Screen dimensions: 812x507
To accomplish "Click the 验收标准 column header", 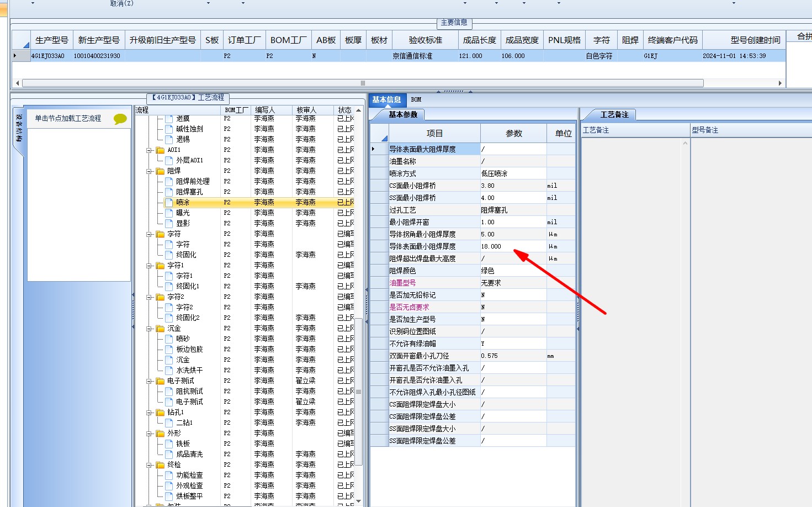I will [x=426, y=40].
